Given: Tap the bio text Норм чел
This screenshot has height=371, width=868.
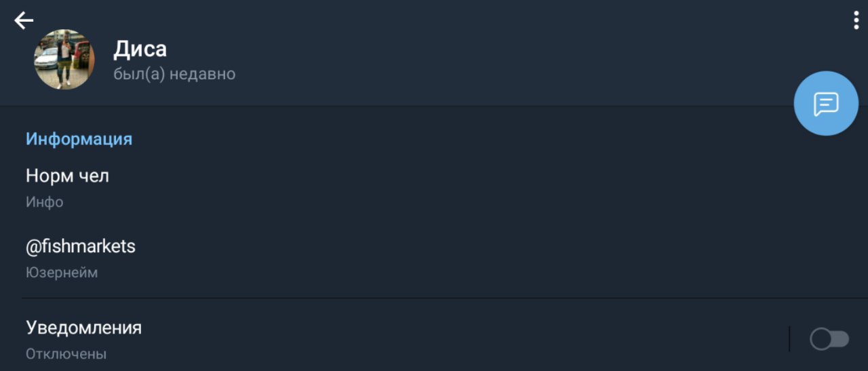Looking at the screenshot, I should pos(67,176).
